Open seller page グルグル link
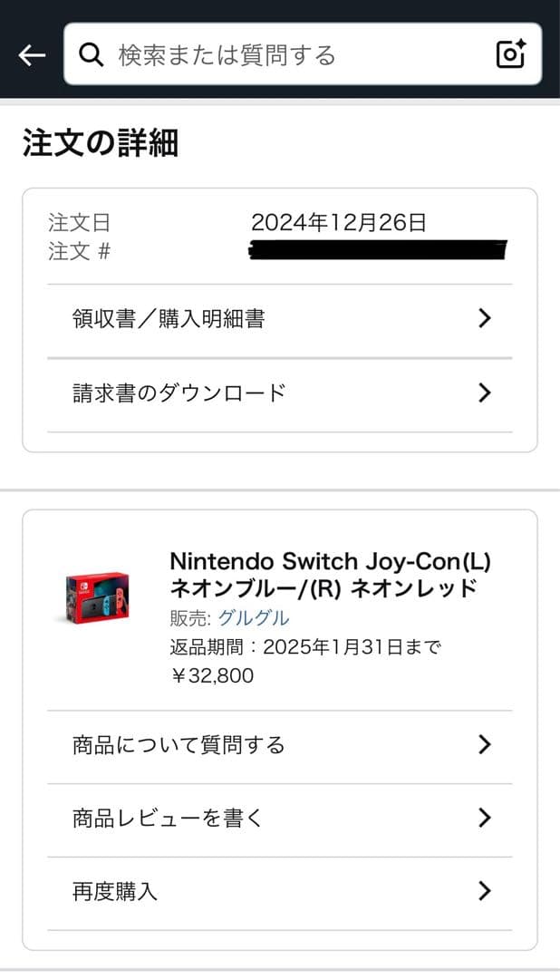Screen dimensions: 560x979 256,618
